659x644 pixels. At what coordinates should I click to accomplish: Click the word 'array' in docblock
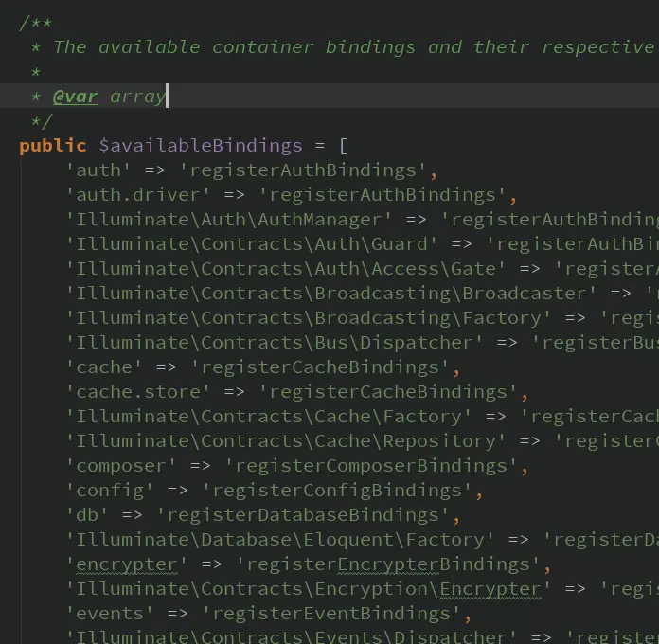(137, 97)
